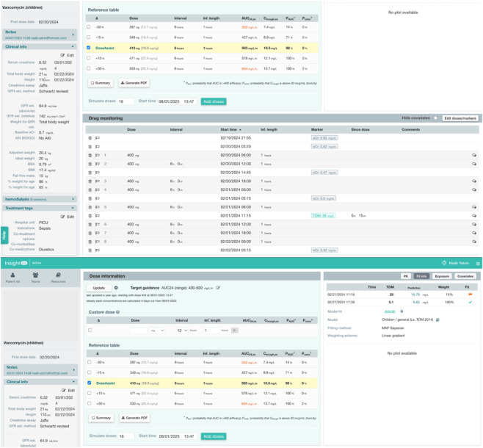The height and width of the screenshot is (448, 483).
Task: Open the Resources book icon
Action: (58, 275)
